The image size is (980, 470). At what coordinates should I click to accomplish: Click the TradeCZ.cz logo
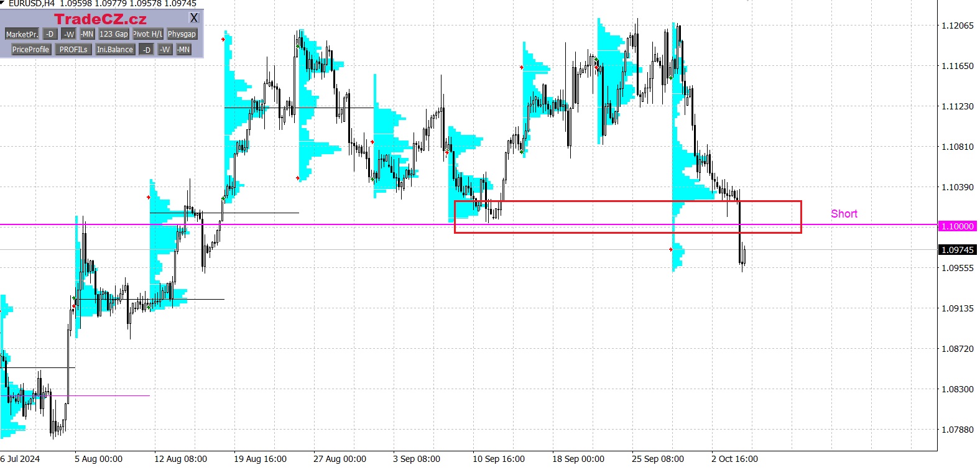tap(100, 19)
